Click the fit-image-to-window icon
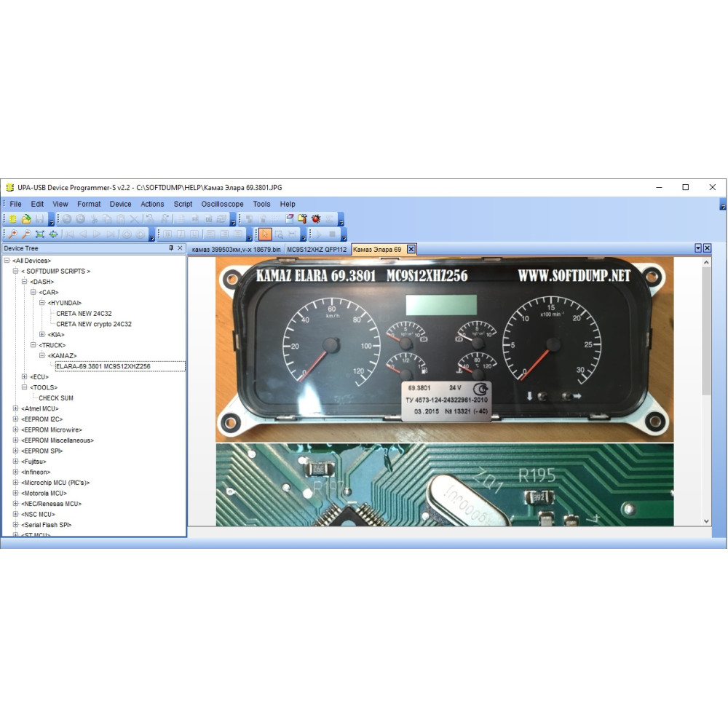Image resolution: width=728 pixels, height=728 pixels. pyautogui.click(x=39, y=234)
